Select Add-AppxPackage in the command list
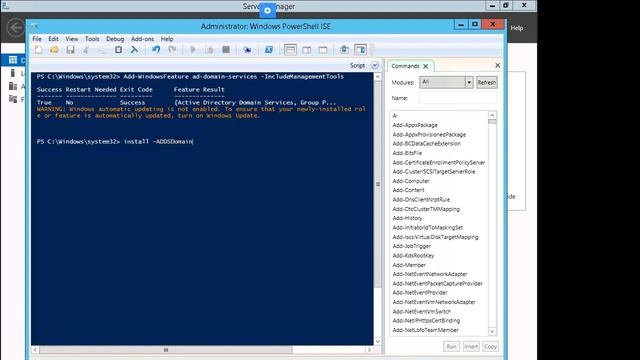This screenshot has height=360, width=640. point(415,125)
